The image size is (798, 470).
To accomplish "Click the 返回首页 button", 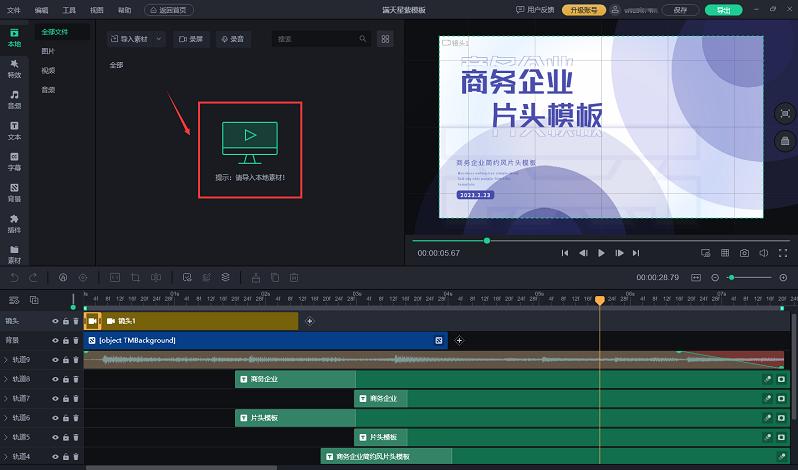I will [x=169, y=10].
